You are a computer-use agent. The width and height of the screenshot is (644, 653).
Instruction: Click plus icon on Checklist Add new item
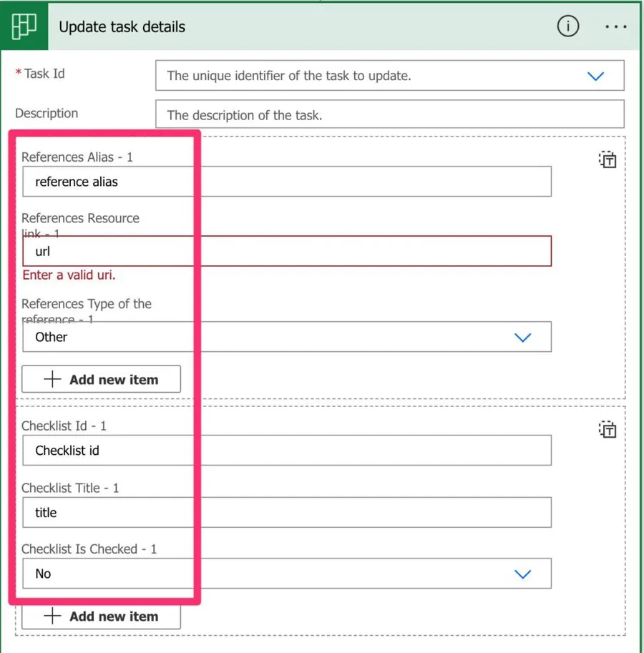pos(52,617)
